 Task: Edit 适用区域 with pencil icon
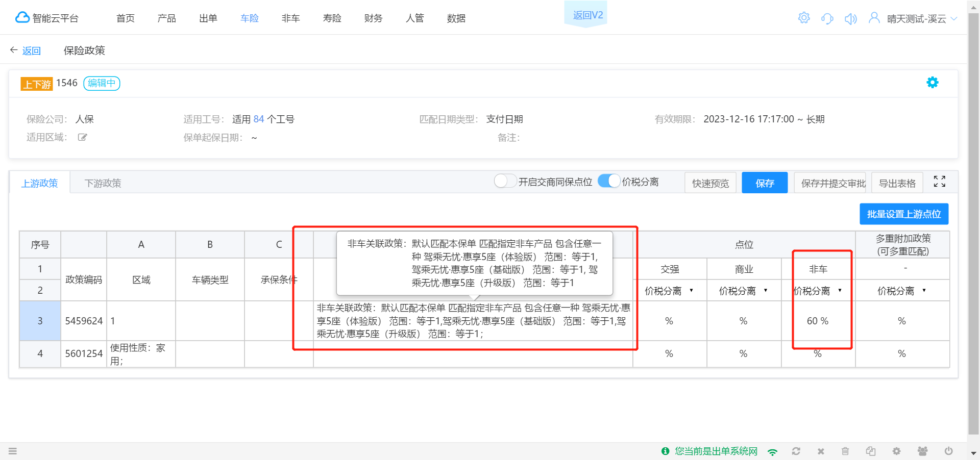point(82,137)
